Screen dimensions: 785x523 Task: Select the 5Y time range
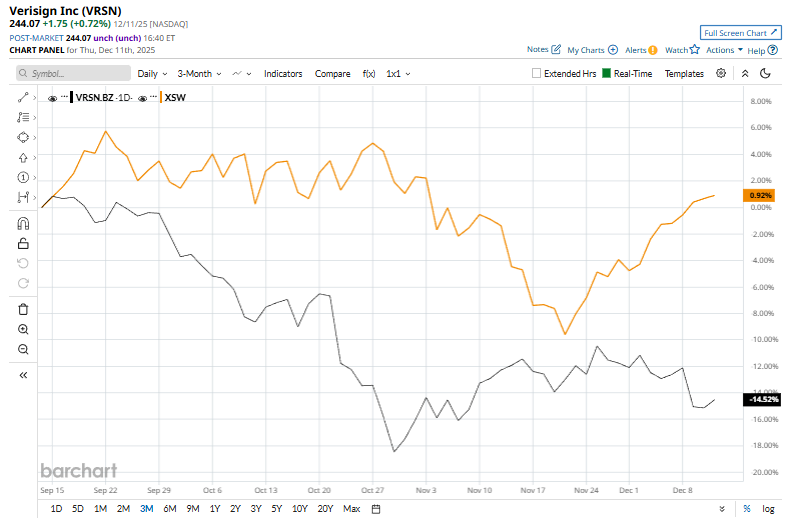276,509
